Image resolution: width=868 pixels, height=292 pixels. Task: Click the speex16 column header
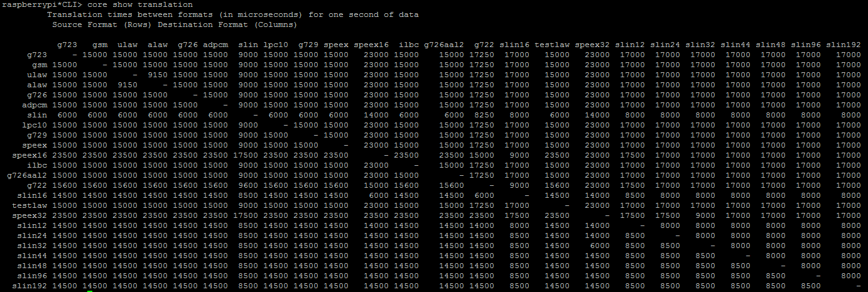pos(371,45)
